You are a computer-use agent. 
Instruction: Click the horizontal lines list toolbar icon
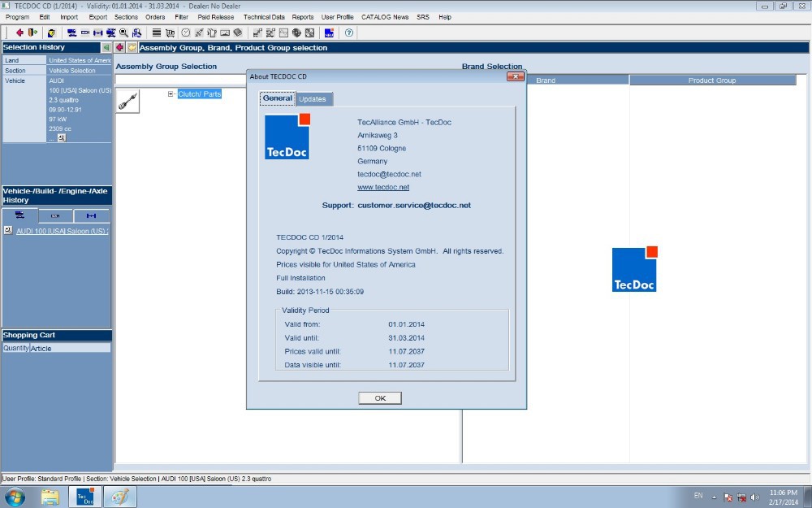click(x=157, y=33)
